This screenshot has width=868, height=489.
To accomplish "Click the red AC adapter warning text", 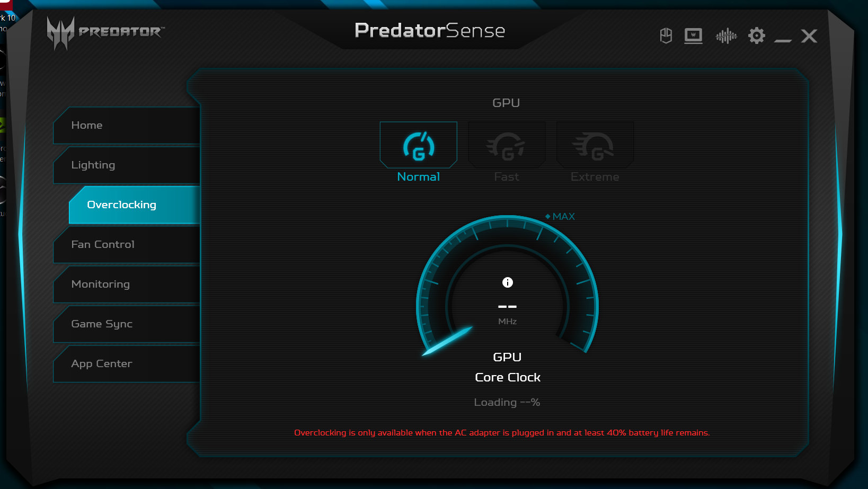I will (x=502, y=433).
